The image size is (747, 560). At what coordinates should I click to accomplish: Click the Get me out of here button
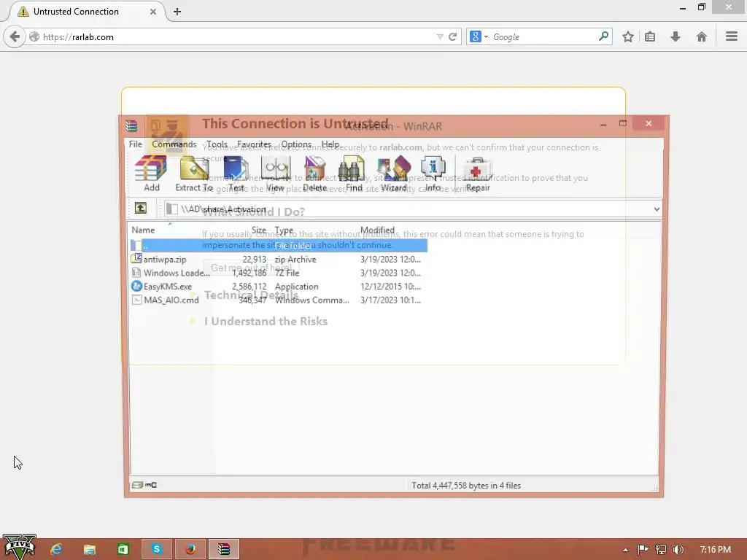tap(251, 268)
